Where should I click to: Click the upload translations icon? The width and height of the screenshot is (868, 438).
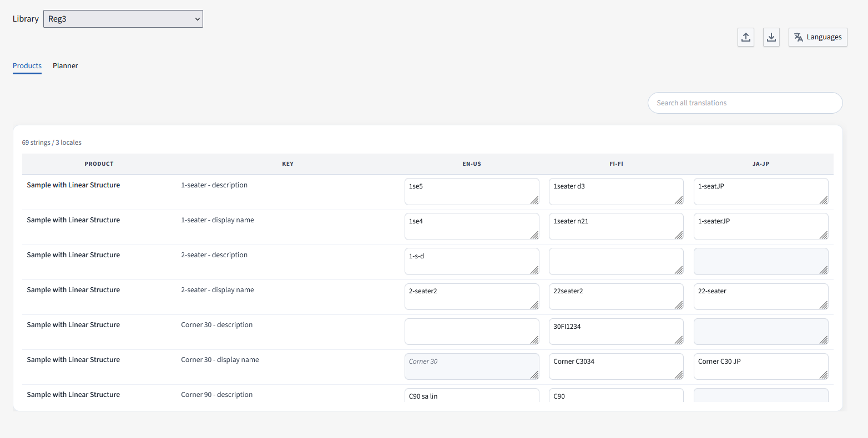745,37
